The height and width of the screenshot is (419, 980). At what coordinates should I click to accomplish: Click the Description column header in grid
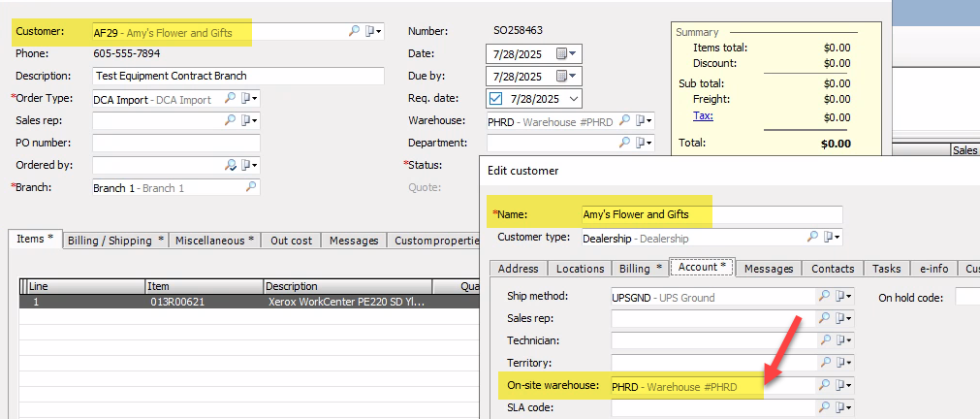pos(349,286)
